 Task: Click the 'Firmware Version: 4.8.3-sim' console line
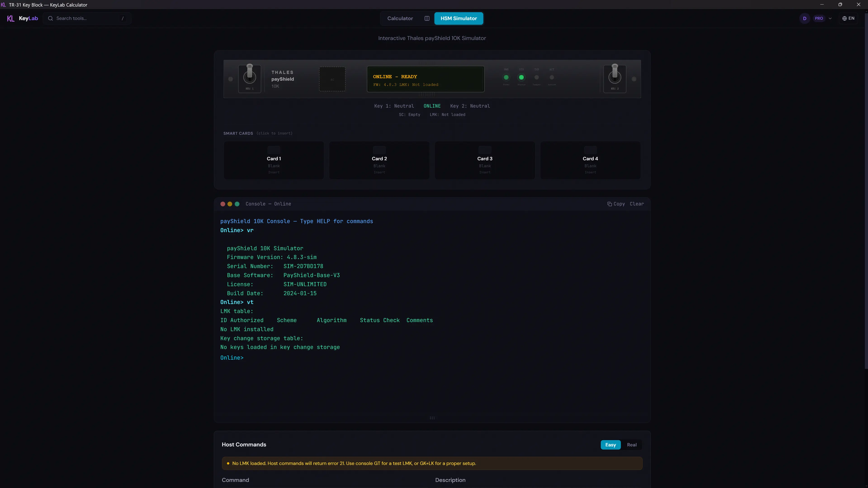coord(272,257)
